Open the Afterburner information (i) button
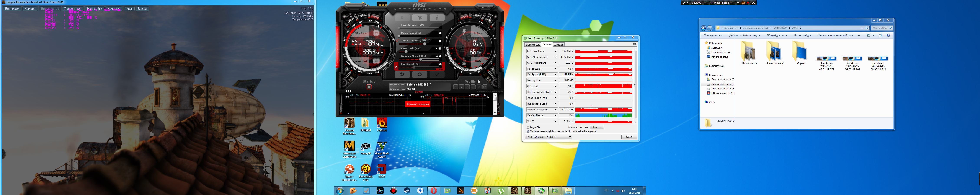980x195 pixels. point(437,18)
